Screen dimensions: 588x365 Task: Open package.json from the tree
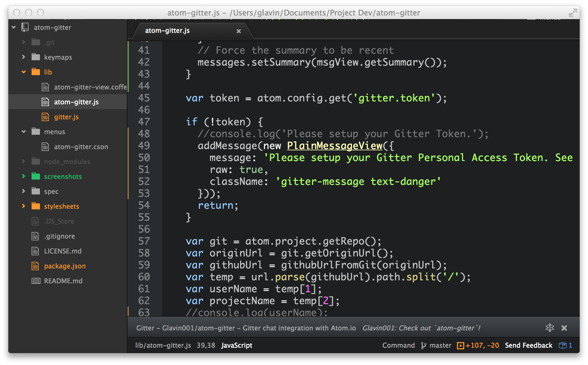(65, 266)
